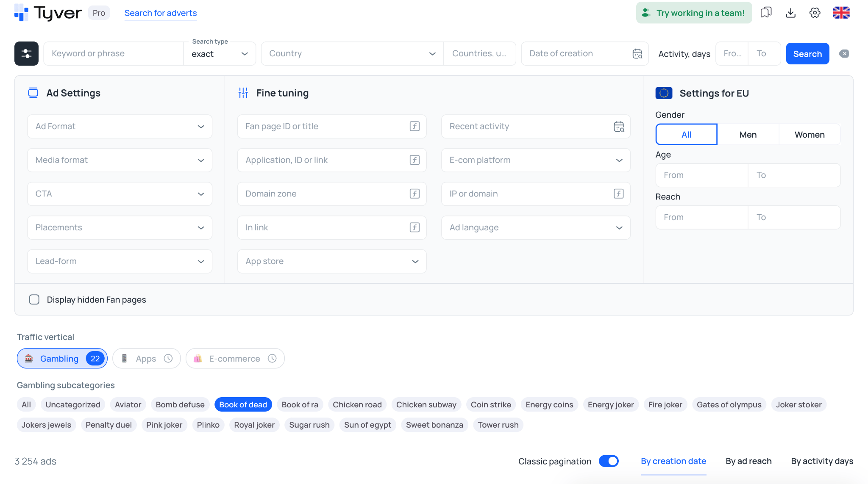
Task: Open the Search type exact dropdown
Action: click(x=220, y=54)
